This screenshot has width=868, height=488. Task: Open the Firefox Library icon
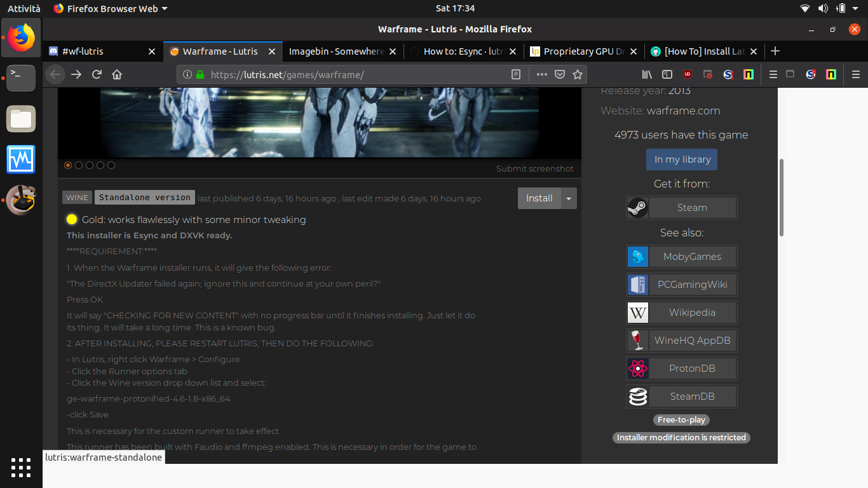pos(647,74)
